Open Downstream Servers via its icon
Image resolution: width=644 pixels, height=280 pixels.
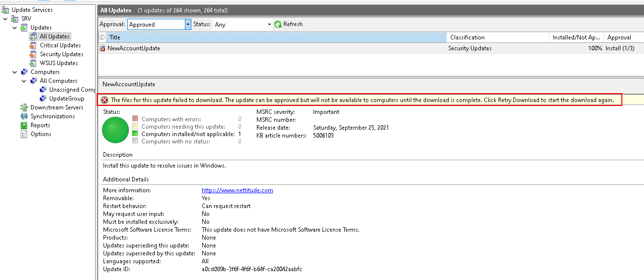[x=24, y=107]
